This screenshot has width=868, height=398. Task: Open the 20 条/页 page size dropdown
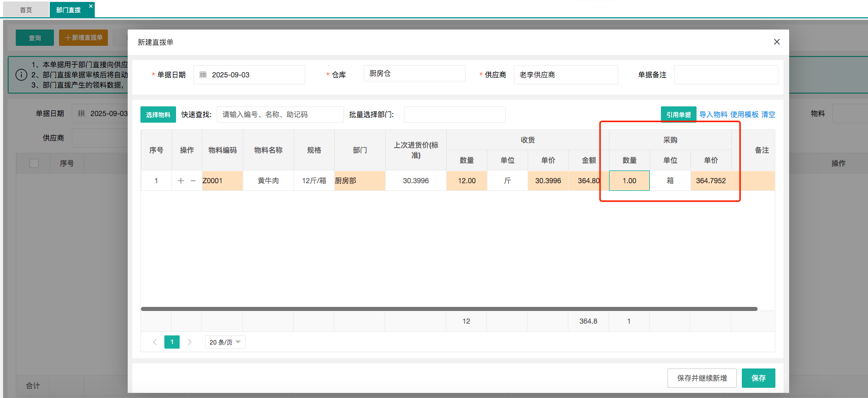click(225, 342)
